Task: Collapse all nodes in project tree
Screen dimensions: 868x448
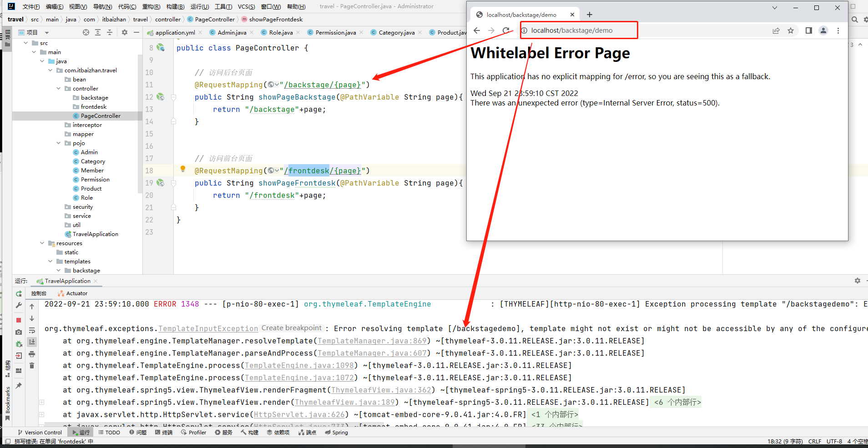Action: pos(110,32)
